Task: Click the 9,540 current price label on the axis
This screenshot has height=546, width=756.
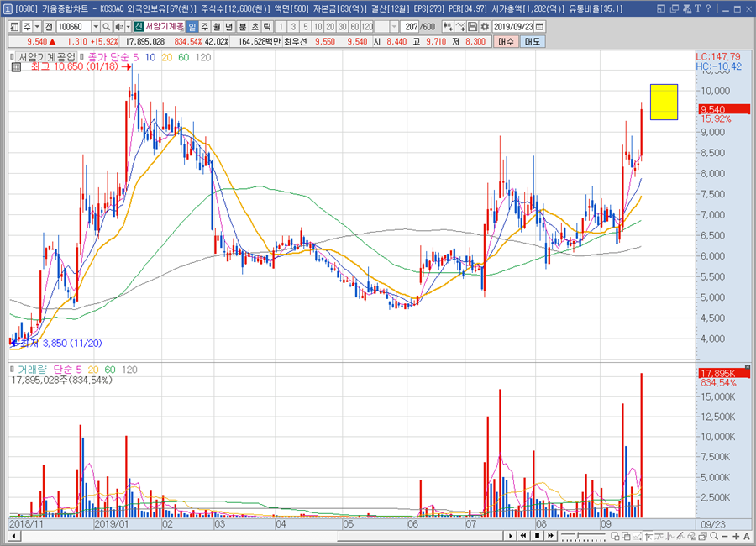Action: (724, 109)
